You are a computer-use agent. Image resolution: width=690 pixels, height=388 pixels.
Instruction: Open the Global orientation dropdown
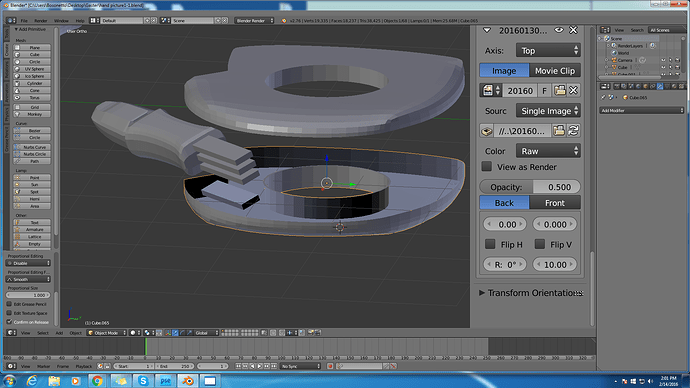pyautogui.click(x=206, y=333)
